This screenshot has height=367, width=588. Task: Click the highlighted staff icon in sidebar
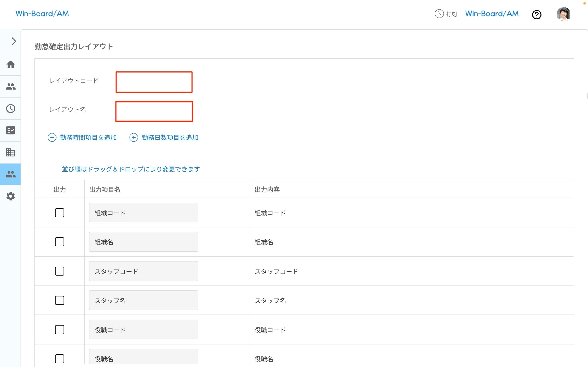point(10,174)
